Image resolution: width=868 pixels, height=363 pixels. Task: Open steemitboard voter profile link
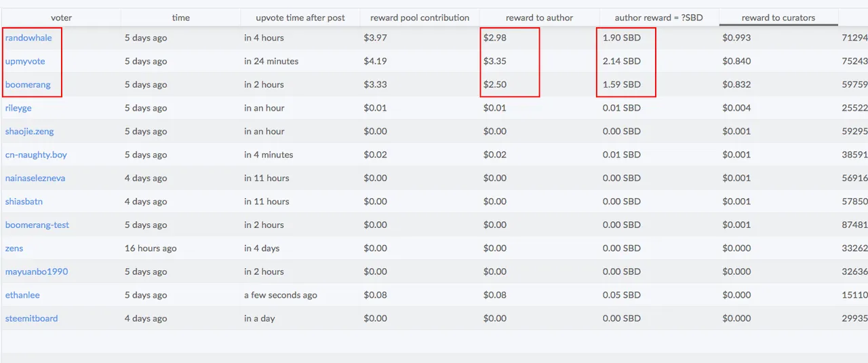coord(32,319)
